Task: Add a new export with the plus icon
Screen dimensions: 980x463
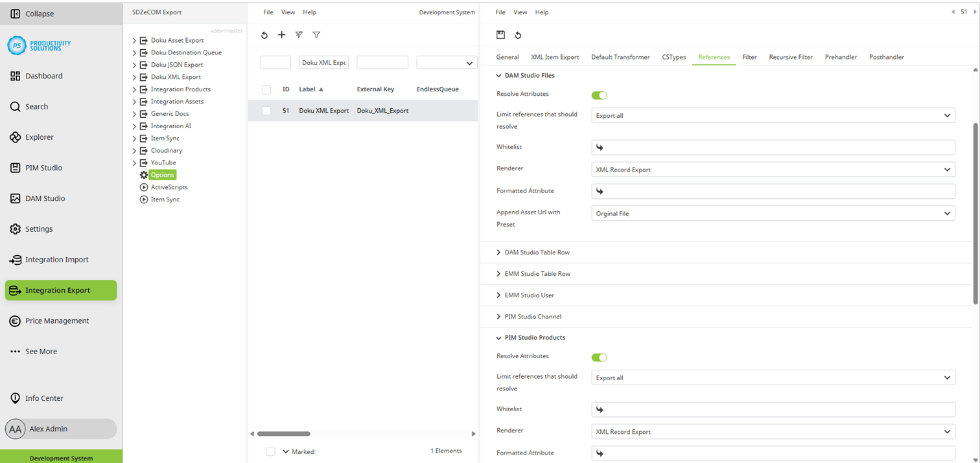Action: [x=281, y=35]
